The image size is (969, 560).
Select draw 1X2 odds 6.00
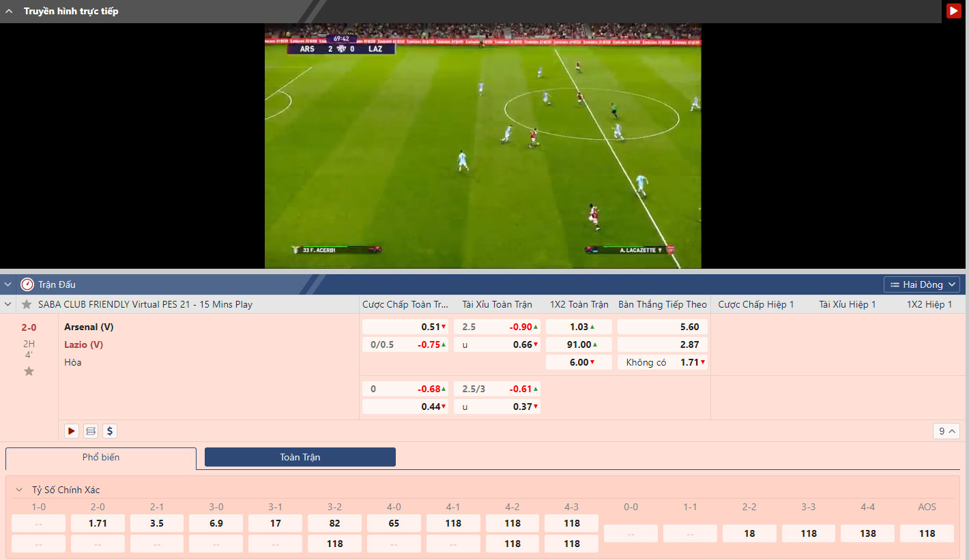579,362
